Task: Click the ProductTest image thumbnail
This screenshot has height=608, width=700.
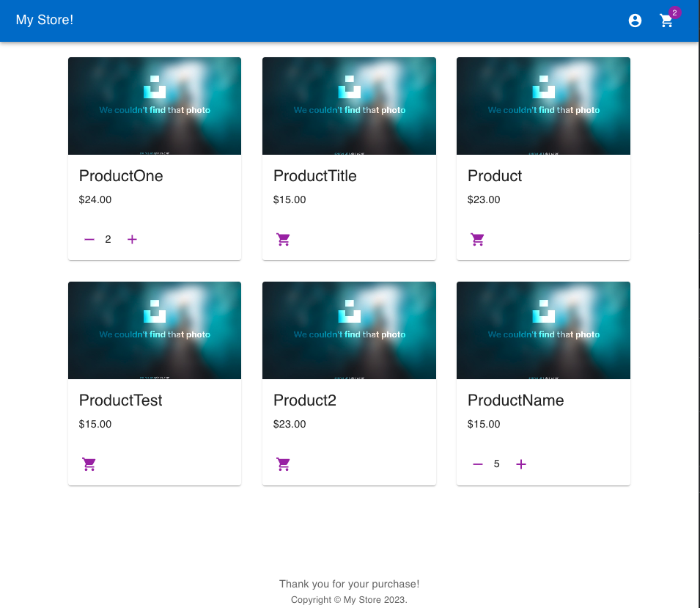Action: point(155,330)
